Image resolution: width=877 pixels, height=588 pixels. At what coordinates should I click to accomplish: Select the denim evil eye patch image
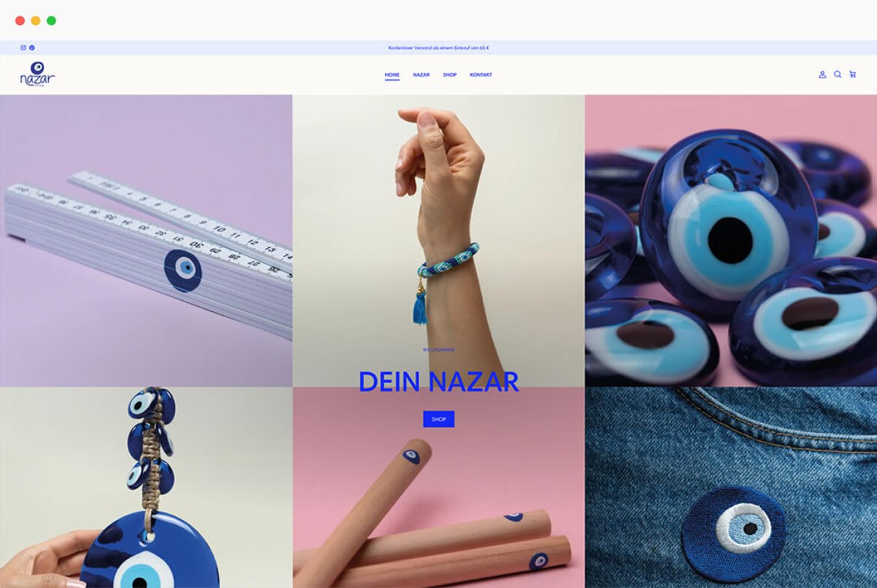[731, 487]
